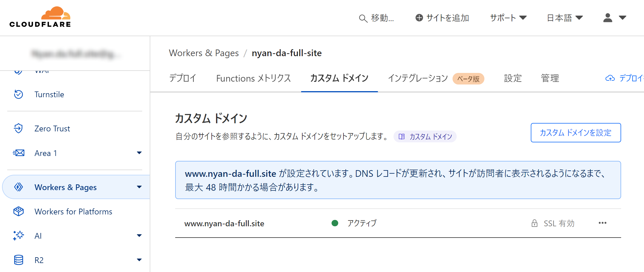Click the green active status dot
The image size is (644, 272).
335,223
